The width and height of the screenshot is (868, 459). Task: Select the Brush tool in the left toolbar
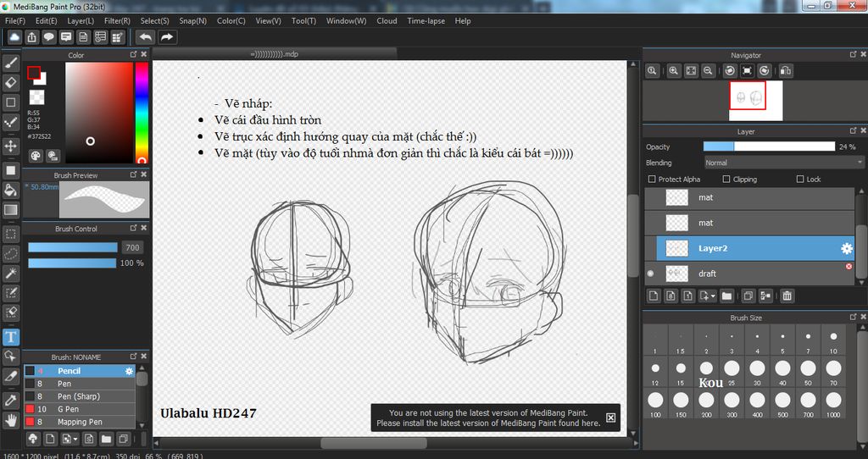[x=11, y=63]
